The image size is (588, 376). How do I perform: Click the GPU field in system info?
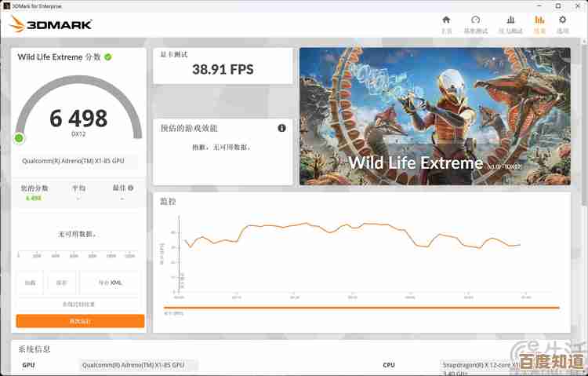point(139,365)
